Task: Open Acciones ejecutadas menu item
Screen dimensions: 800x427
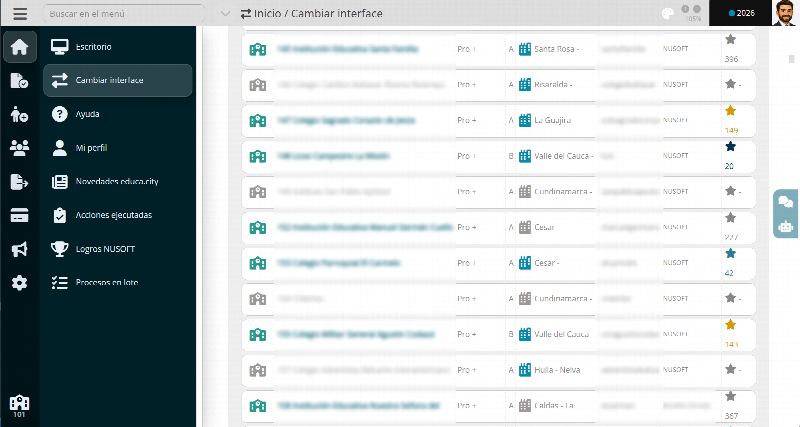Action: click(117, 215)
